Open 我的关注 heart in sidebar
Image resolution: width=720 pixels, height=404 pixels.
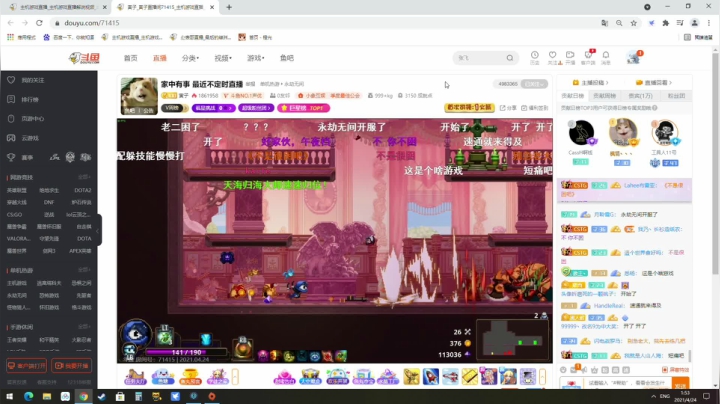tap(11, 80)
